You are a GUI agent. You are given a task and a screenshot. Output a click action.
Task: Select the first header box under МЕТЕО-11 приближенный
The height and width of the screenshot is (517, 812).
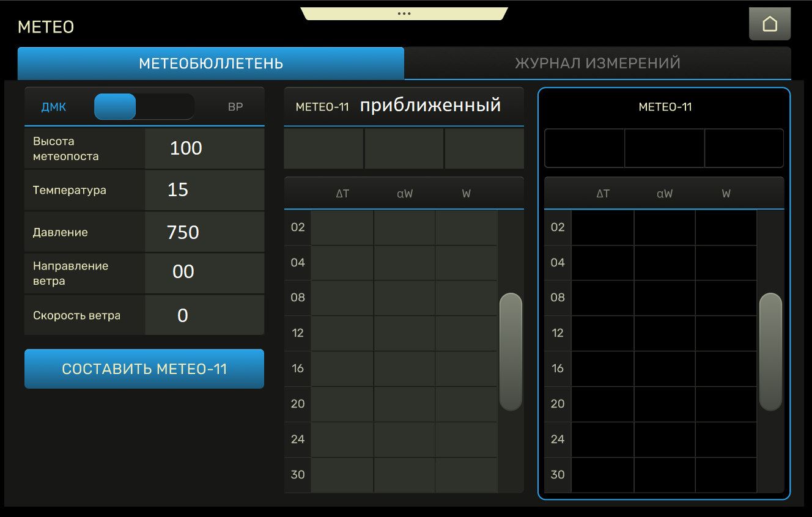323,148
